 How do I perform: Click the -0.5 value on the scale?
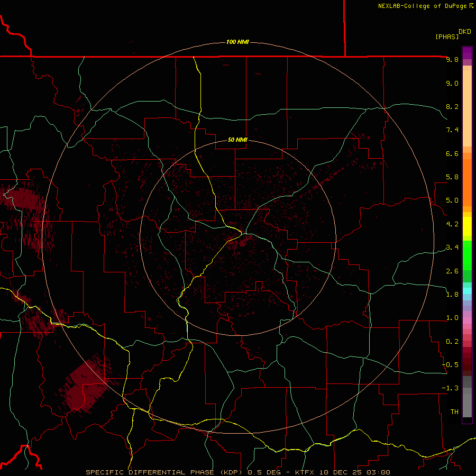[450, 365]
